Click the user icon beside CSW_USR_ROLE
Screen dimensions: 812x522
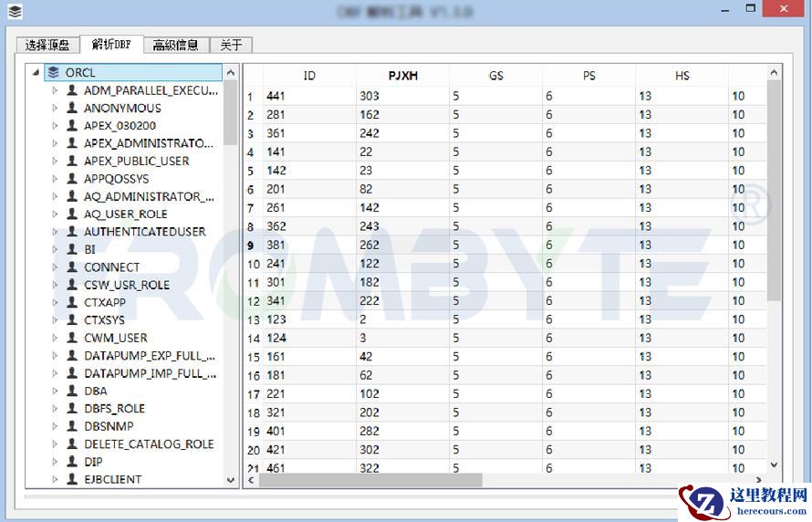(72, 285)
